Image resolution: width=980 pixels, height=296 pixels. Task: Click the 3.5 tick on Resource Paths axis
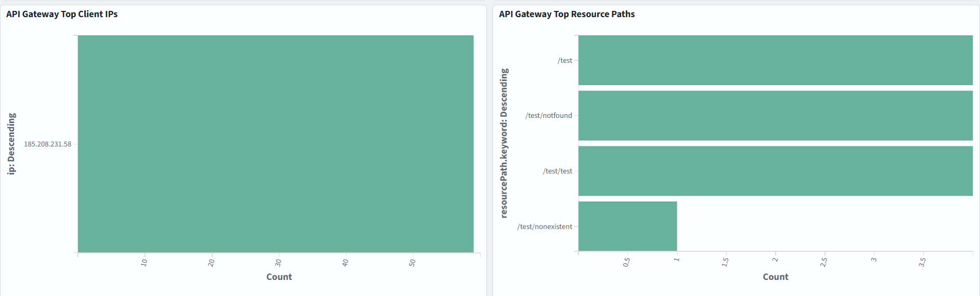(x=922, y=262)
